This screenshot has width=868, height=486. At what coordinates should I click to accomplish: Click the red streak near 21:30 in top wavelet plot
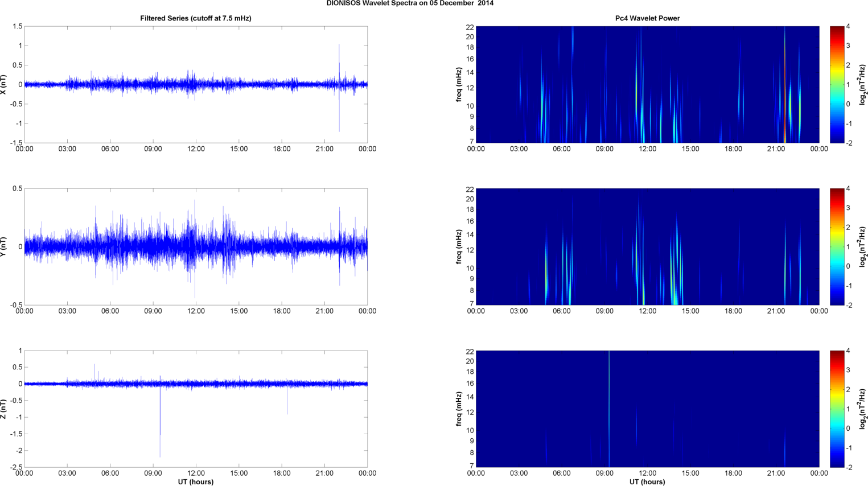pos(784,84)
